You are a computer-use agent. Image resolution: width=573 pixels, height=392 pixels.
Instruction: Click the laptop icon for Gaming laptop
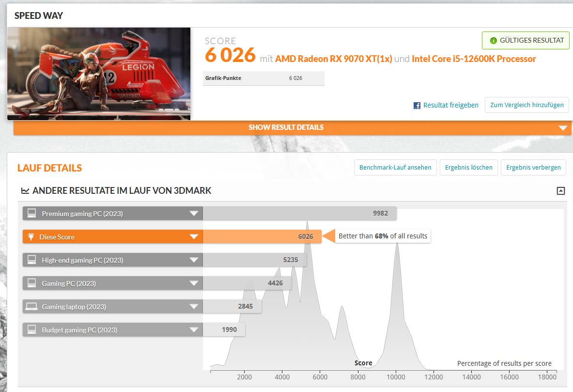pyautogui.click(x=31, y=306)
